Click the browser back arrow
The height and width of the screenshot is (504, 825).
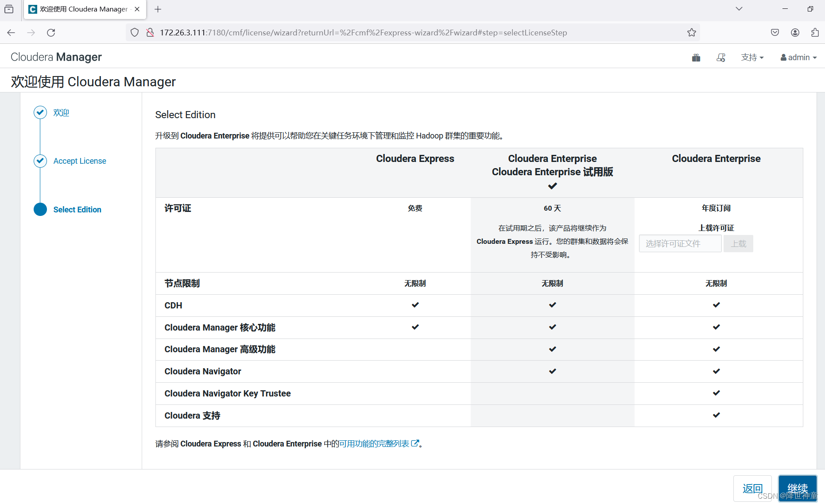pos(11,32)
